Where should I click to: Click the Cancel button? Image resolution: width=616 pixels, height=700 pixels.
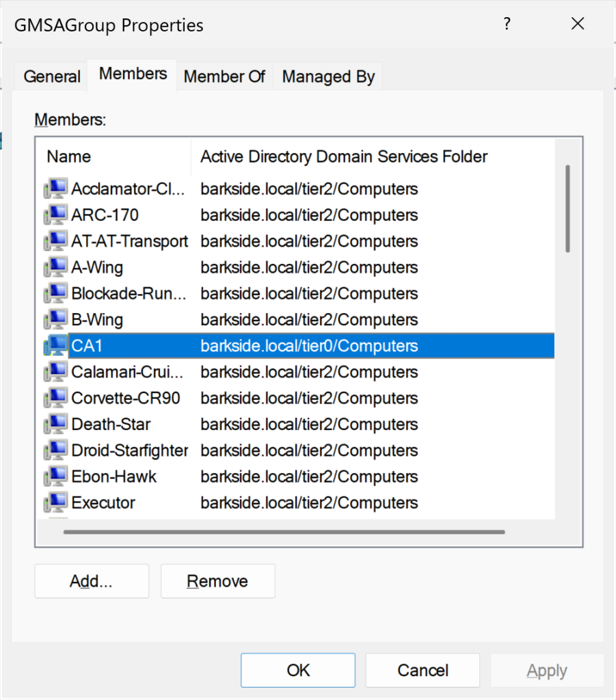423,670
